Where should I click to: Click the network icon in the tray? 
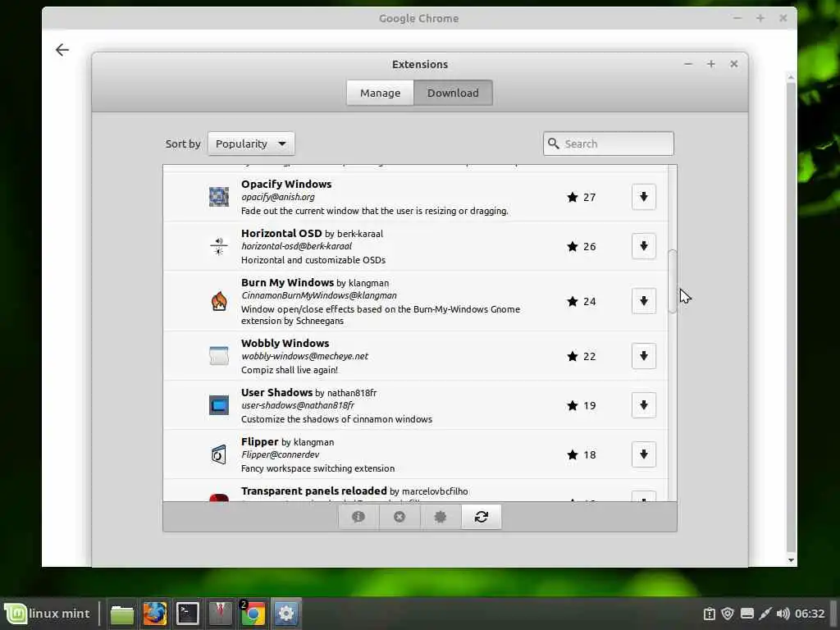[765, 614]
